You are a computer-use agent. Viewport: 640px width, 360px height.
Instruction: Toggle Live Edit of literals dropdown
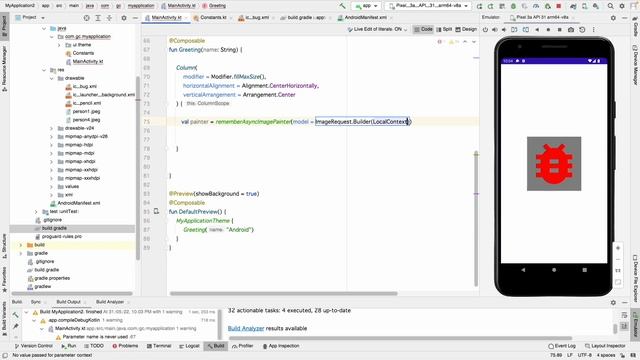(x=377, y=29)
